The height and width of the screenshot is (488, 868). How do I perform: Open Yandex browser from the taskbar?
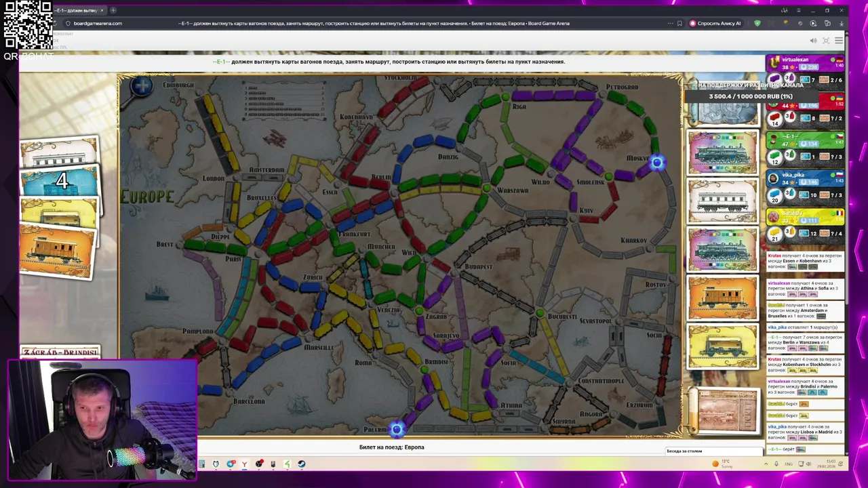[244, 464]
